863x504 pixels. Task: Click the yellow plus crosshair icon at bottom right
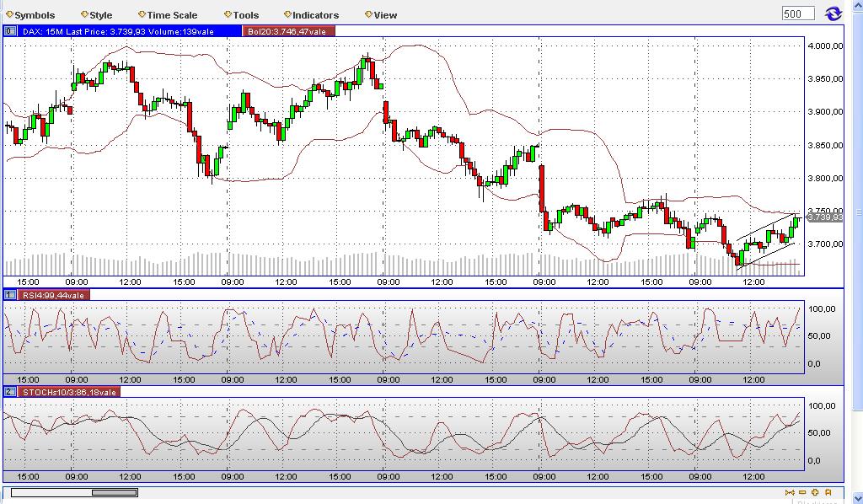pyautogui.click(x=814, y=492)
